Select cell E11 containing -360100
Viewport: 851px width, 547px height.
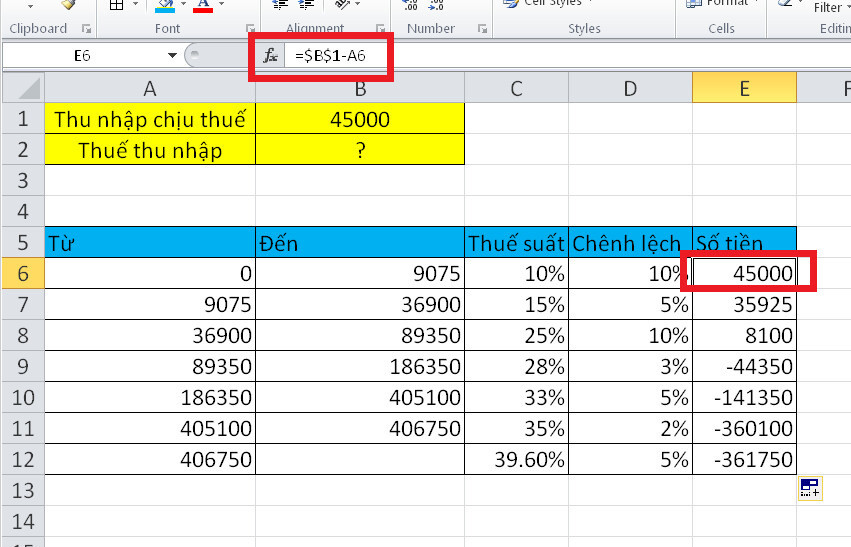click(x=745, y=428)
